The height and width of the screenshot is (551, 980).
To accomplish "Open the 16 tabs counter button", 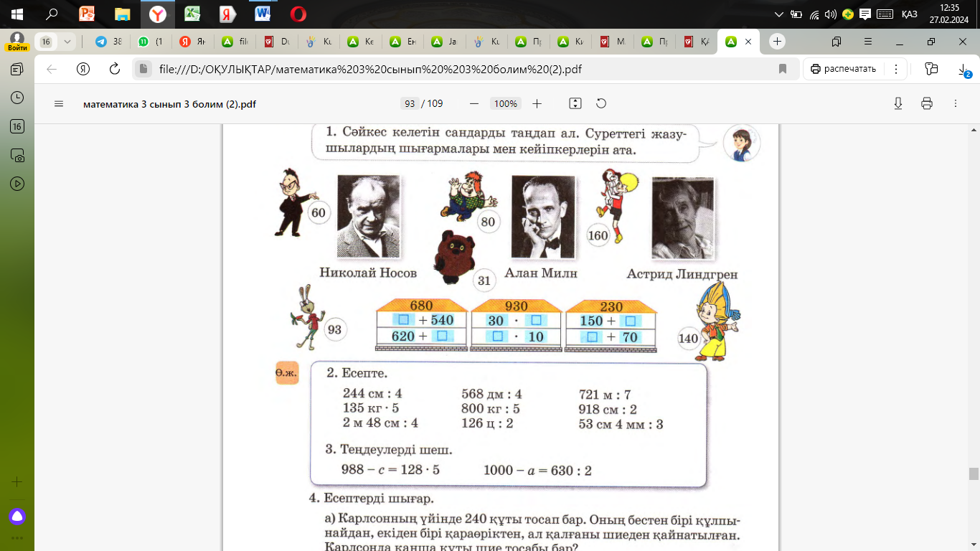I will click(x=46, y=42).
